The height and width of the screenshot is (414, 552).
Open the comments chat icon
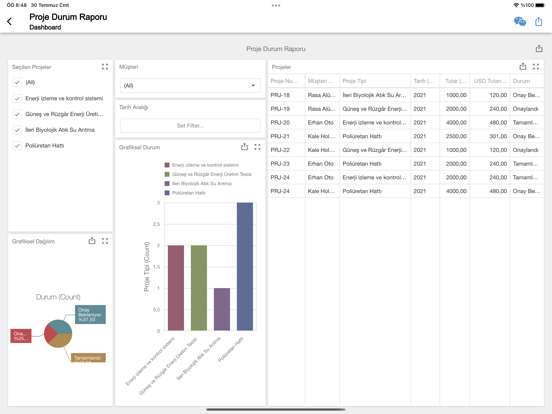coord(520,21)
